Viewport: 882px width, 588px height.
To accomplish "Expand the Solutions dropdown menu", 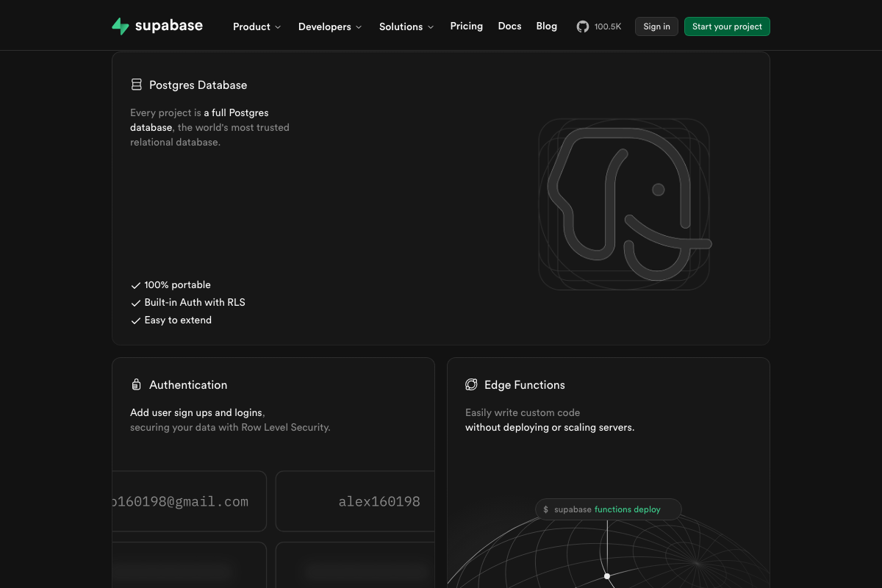I will 406,26.
